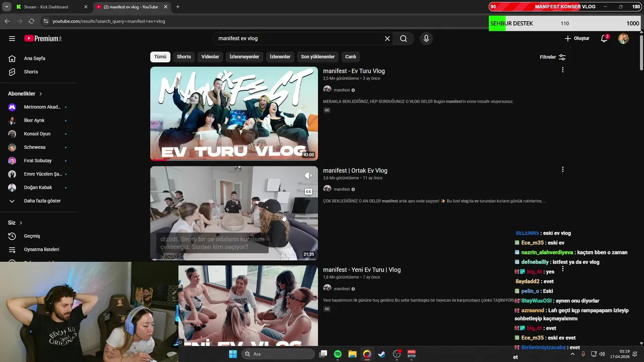Open İlker Aynk subscription channel

pos(38,121)
